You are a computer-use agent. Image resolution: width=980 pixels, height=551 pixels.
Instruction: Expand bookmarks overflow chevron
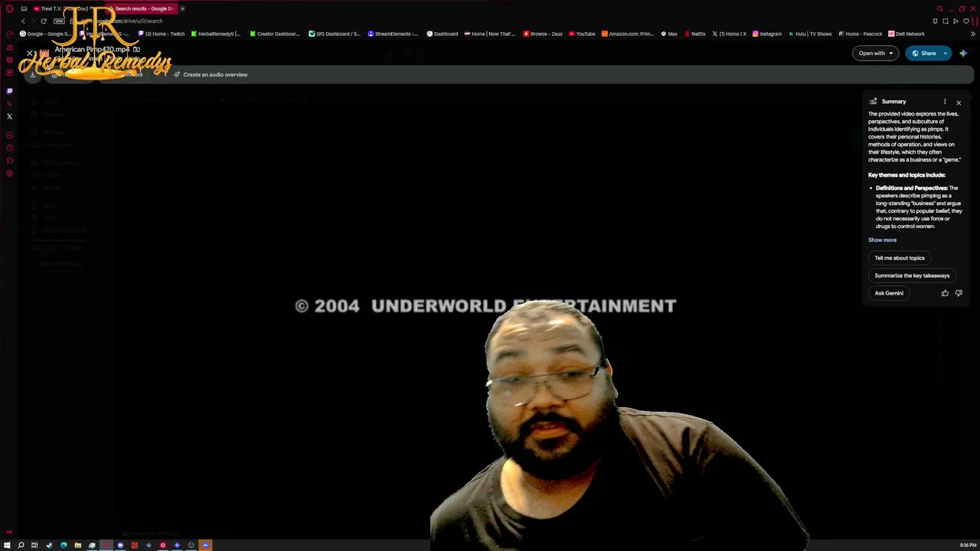pos(973,34)
